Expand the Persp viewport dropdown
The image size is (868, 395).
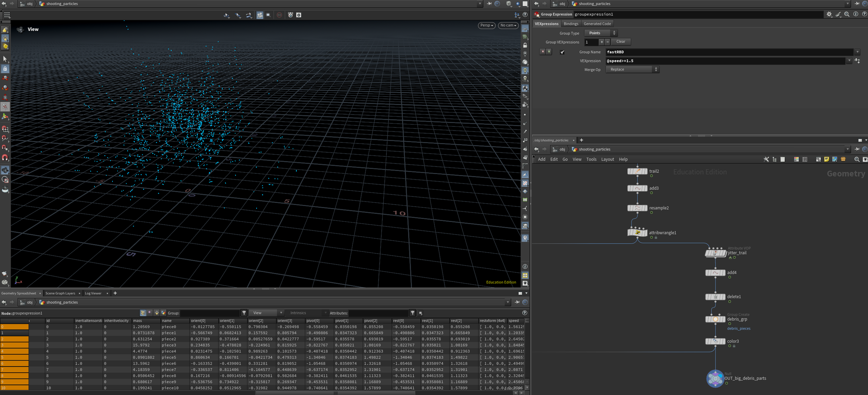pyautogui.click(x=486, y=25)
